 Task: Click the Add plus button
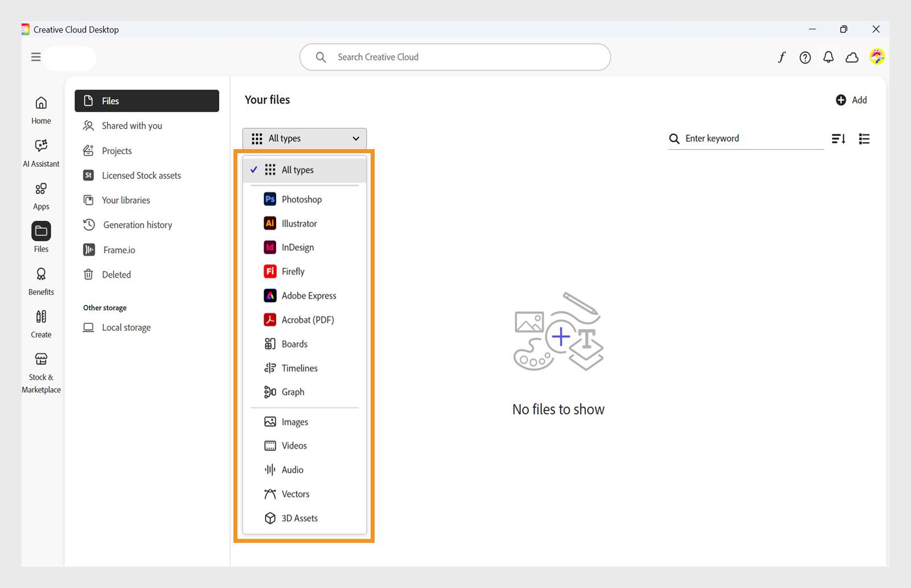(851, 100)
